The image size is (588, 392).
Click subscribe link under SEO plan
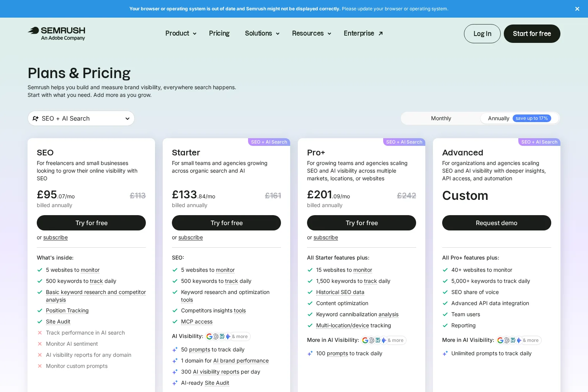pos(56,237)
